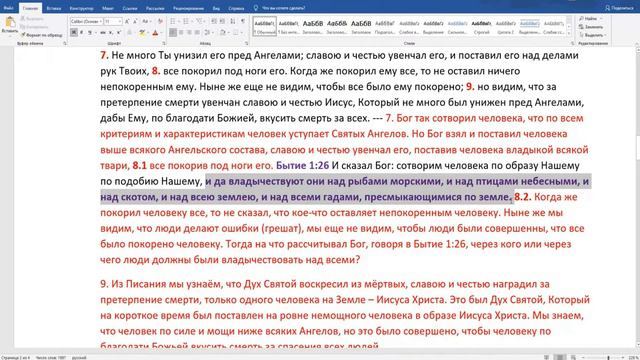
Task: Click the Заменить button
Action: (591, 27)
